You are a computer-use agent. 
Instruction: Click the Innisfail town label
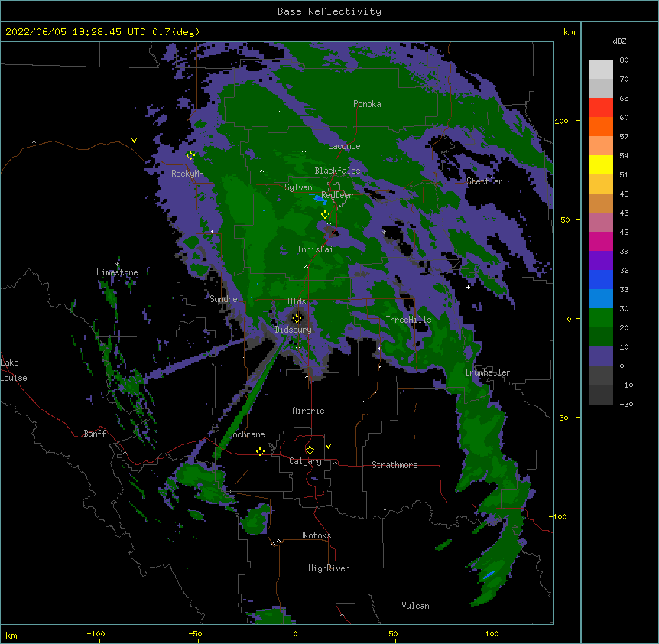[x=317, y=249]
